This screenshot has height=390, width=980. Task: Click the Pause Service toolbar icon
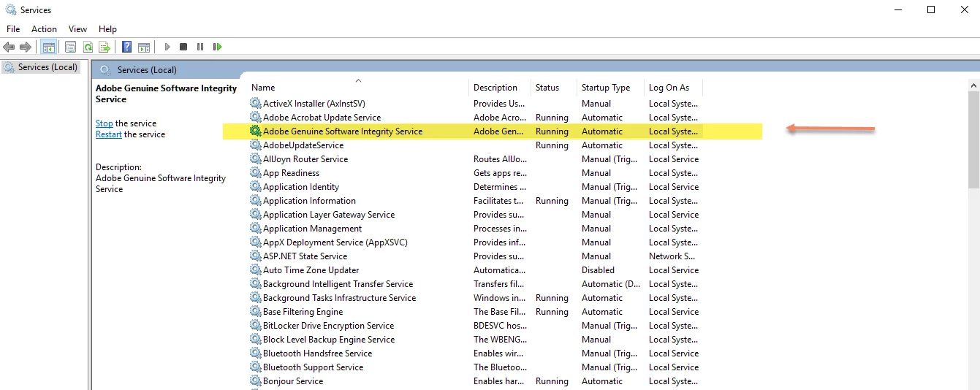tap(200, 47)
